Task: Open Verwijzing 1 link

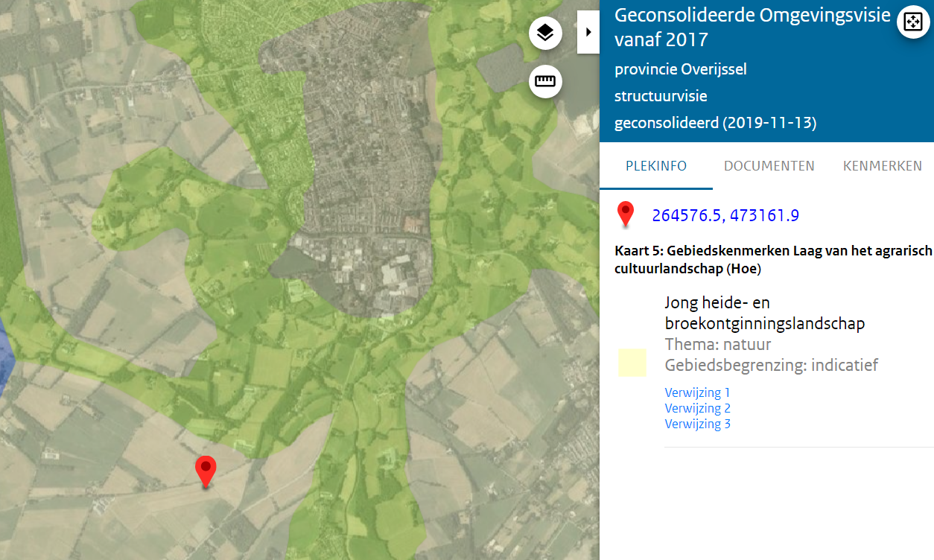Action: click(697, 392)
